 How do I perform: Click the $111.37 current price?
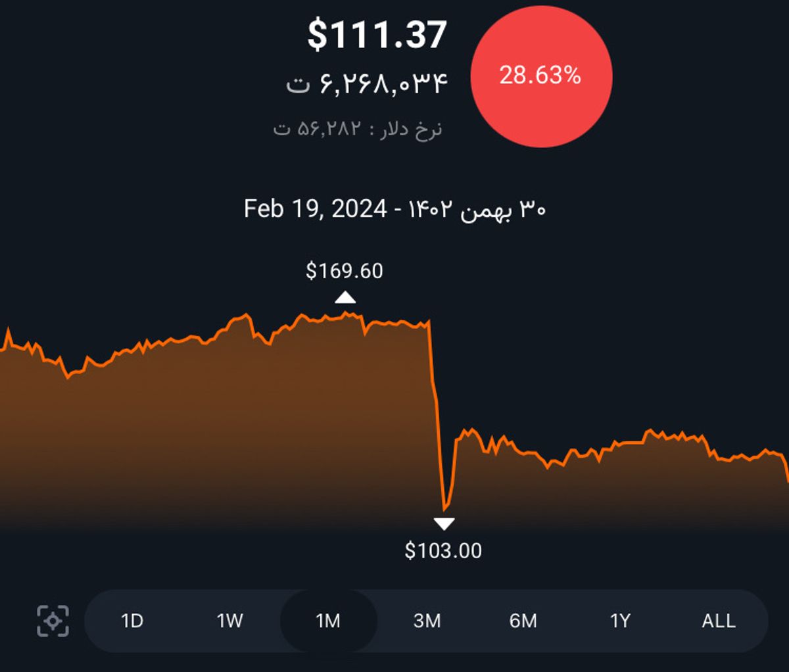(x=377, y=35)
